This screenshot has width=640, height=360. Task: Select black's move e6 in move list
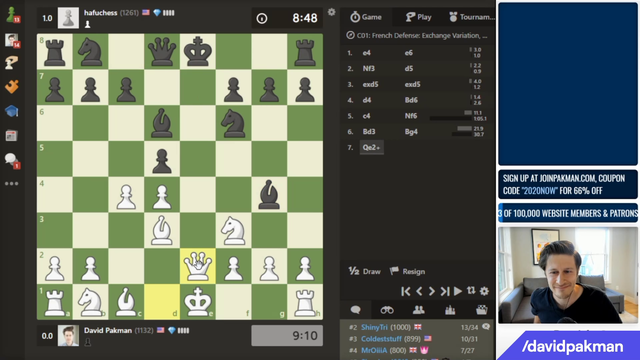click(409, 53)
